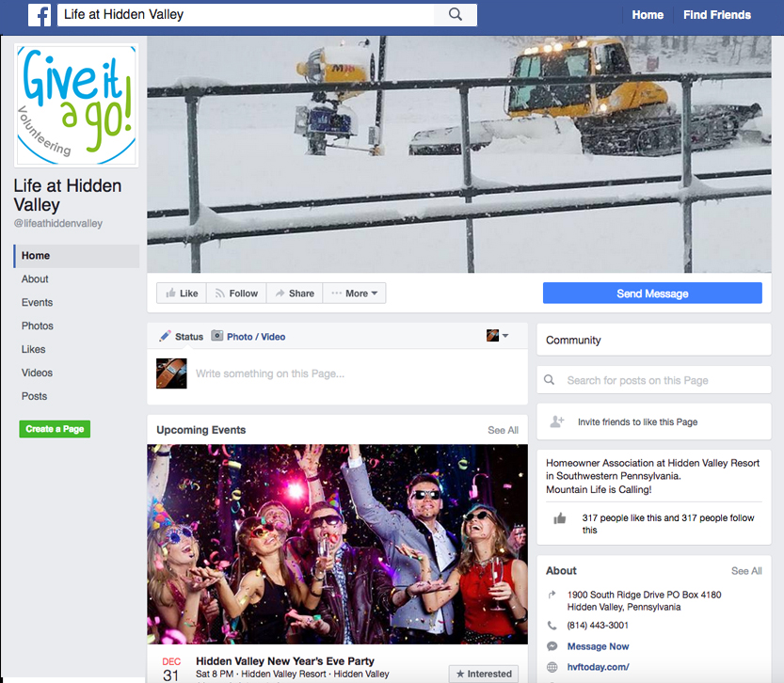Click See All in the About panel

(x=746, y=571)
